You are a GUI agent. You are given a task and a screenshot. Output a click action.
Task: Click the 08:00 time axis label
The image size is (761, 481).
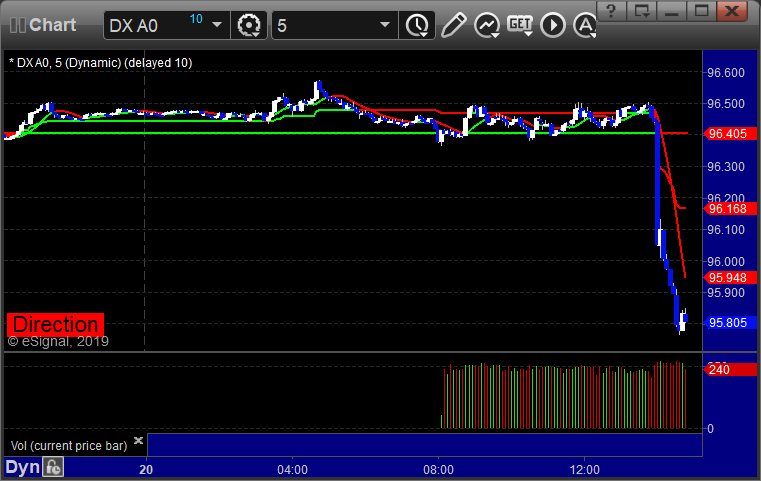(x=438, y=468)
